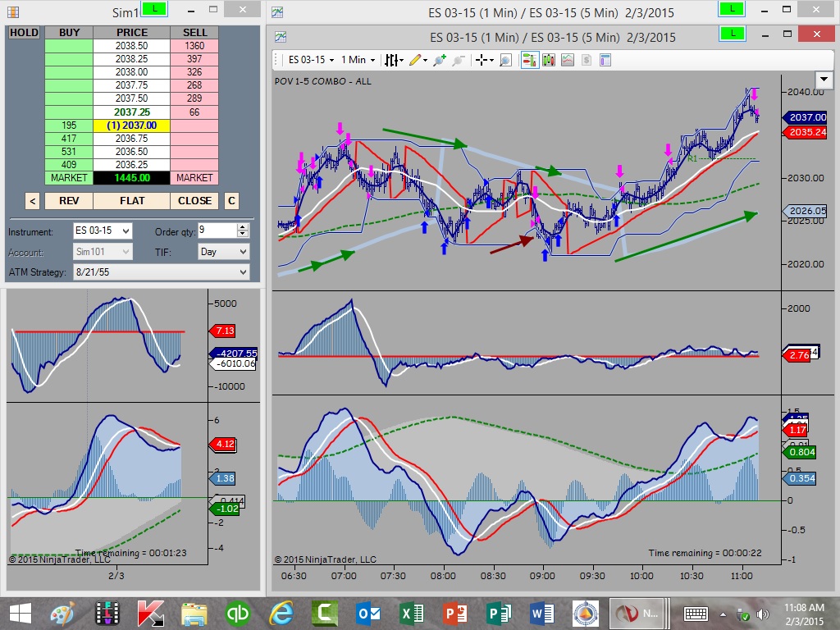This screenshot has width=840, height=630.
Task: Click sell cell 397 at 2038.25
Action: point(194,59)
